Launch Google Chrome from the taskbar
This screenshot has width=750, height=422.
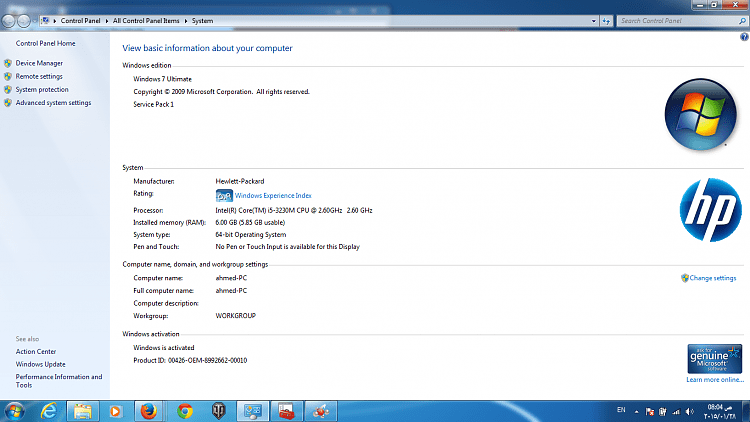point(185,411)
